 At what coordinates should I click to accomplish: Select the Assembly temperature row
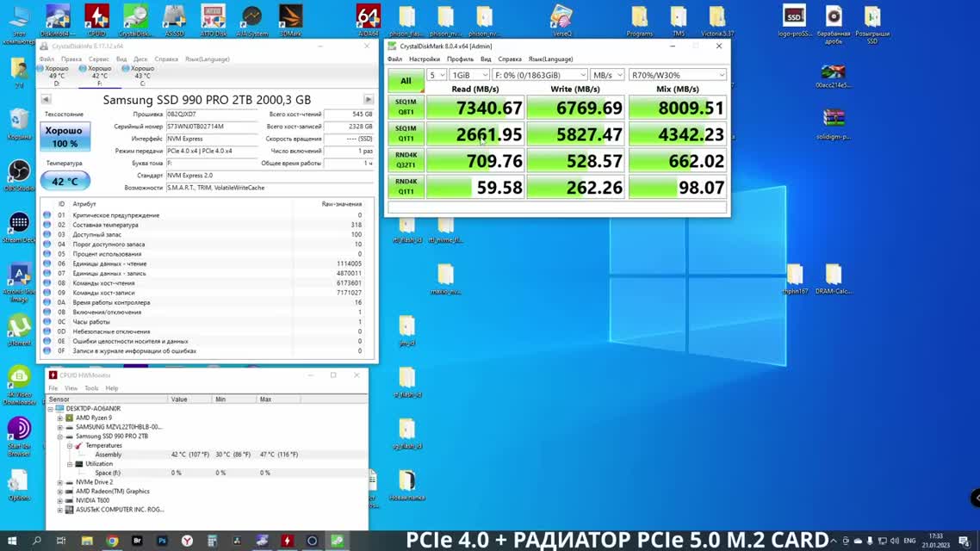point(207,455)
